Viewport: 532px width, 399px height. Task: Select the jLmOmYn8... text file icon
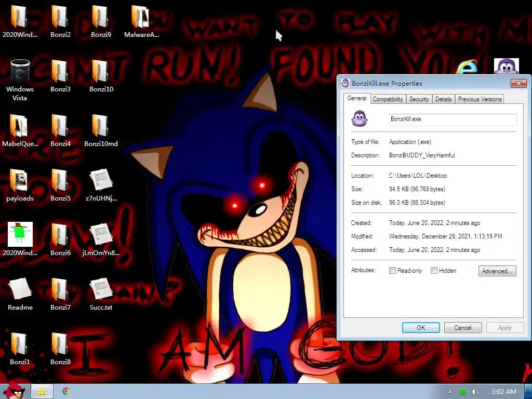101,234
